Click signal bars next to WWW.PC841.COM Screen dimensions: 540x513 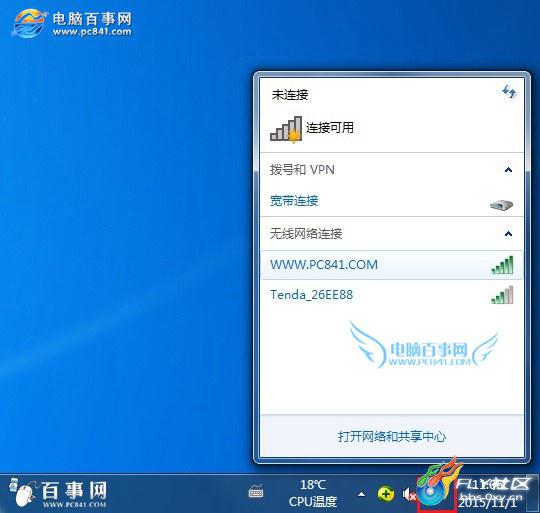point(502,265)
